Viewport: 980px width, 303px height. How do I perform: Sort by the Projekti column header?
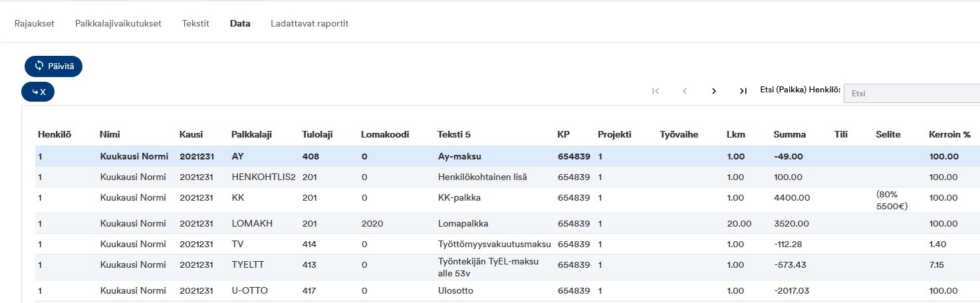(x=614, y=134)
